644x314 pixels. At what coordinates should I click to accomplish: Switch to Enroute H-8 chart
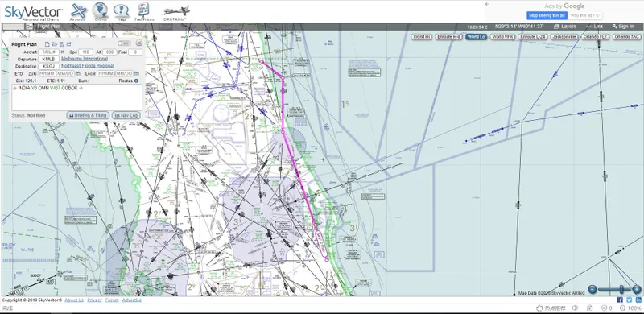[x=449, y=37]
